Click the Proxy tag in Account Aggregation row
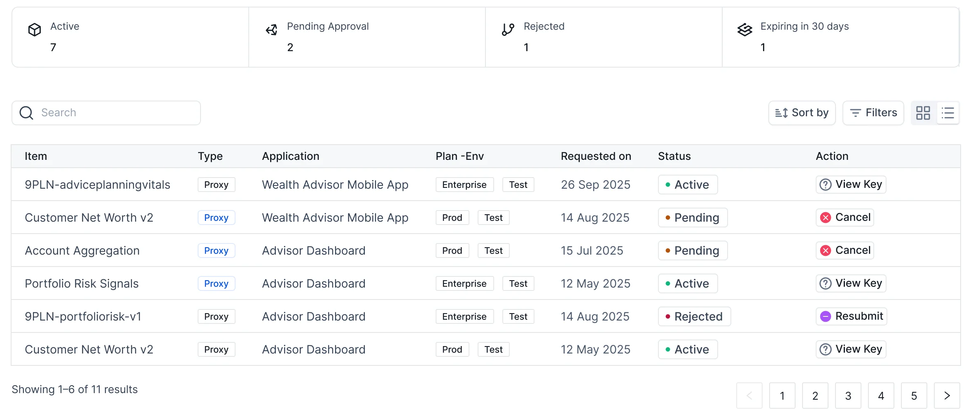The width and height of the screenshot is (980, 412). click(216, 250)
